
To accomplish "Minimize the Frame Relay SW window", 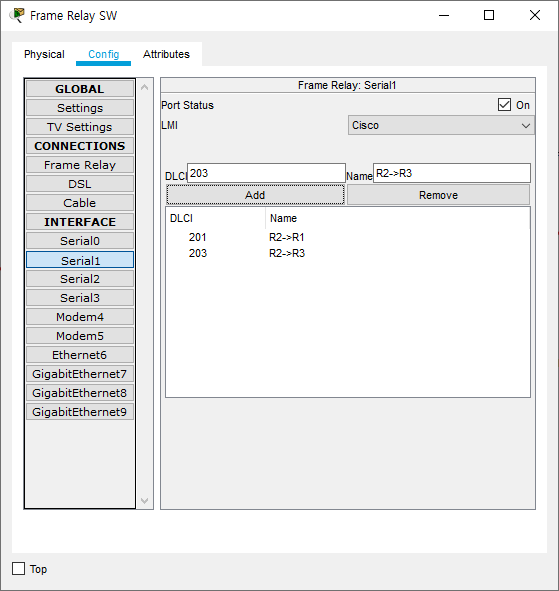I will click(444, 15).
